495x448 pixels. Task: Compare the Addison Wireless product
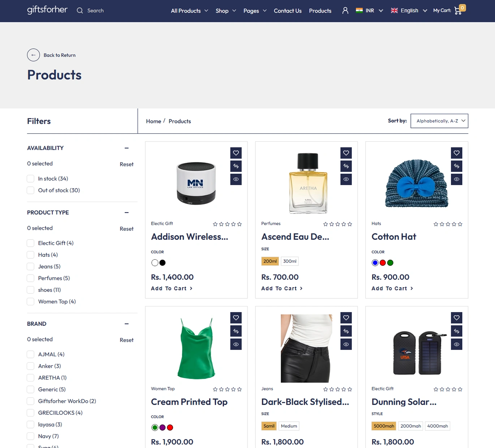tap(236, 166)
